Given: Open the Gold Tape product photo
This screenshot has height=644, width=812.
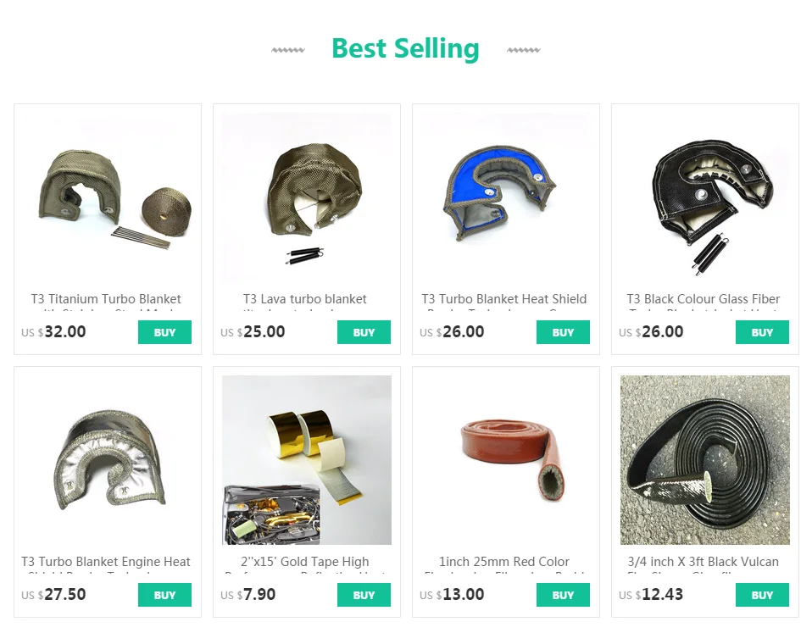Looking at the screenshot, I should 307,460.
